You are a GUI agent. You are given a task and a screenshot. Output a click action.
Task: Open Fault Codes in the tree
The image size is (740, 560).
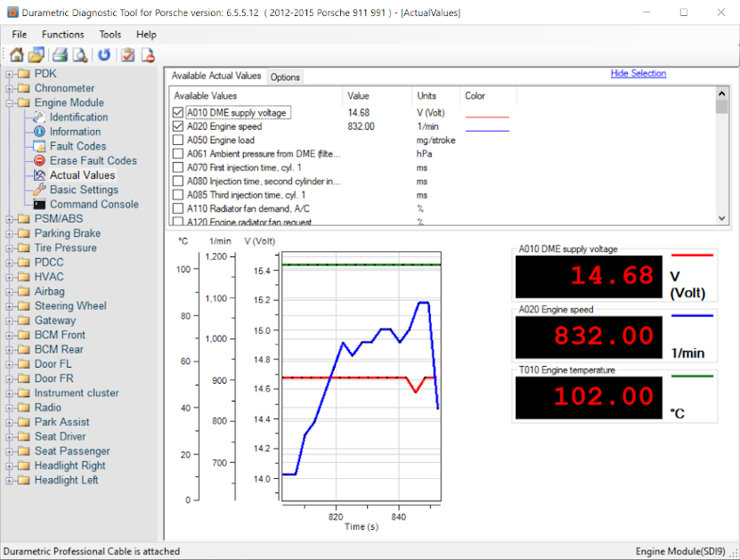[77, 146]
